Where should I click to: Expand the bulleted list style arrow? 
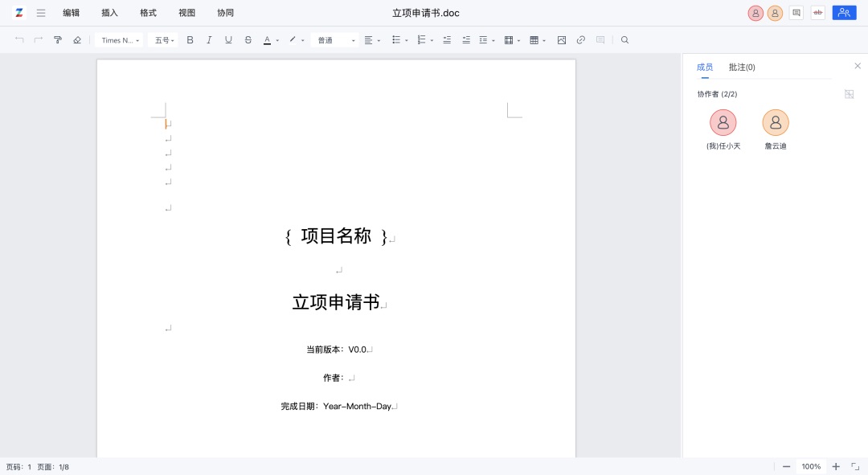[x=407, y=40]
